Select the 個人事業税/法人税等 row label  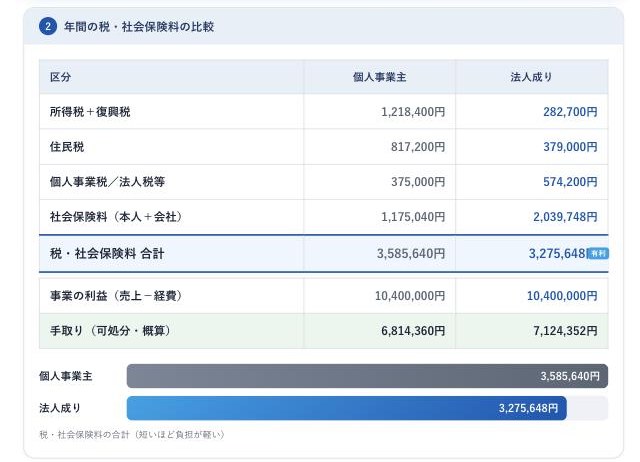tap(107, 182)
